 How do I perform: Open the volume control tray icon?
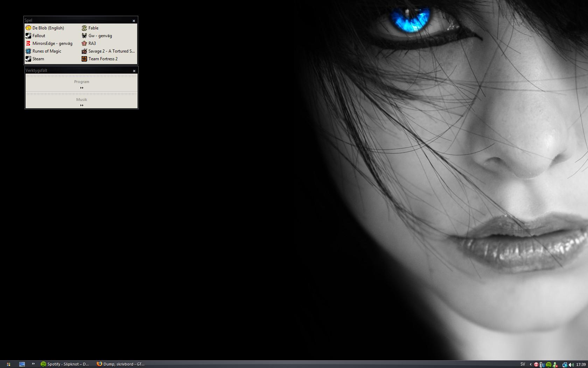[x=571, y=364]
